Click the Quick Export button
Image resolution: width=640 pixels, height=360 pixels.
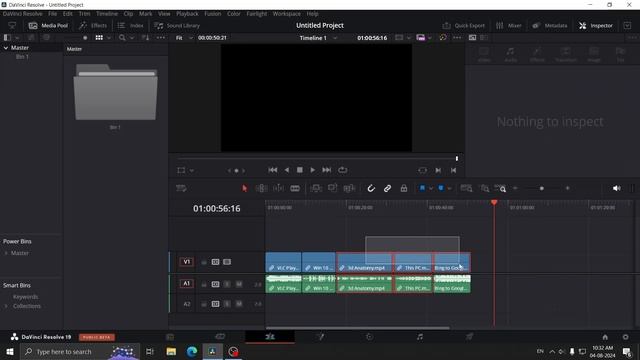[x=464, y=25]
